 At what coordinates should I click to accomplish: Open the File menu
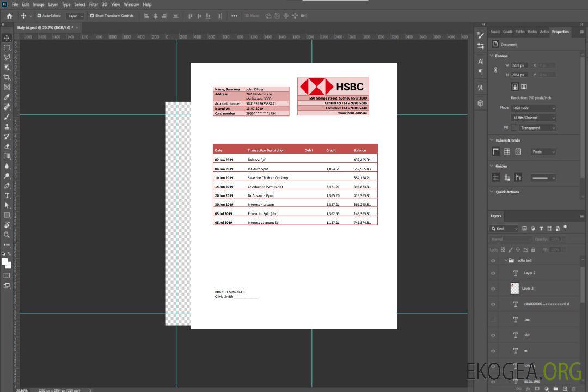point(15,4)
